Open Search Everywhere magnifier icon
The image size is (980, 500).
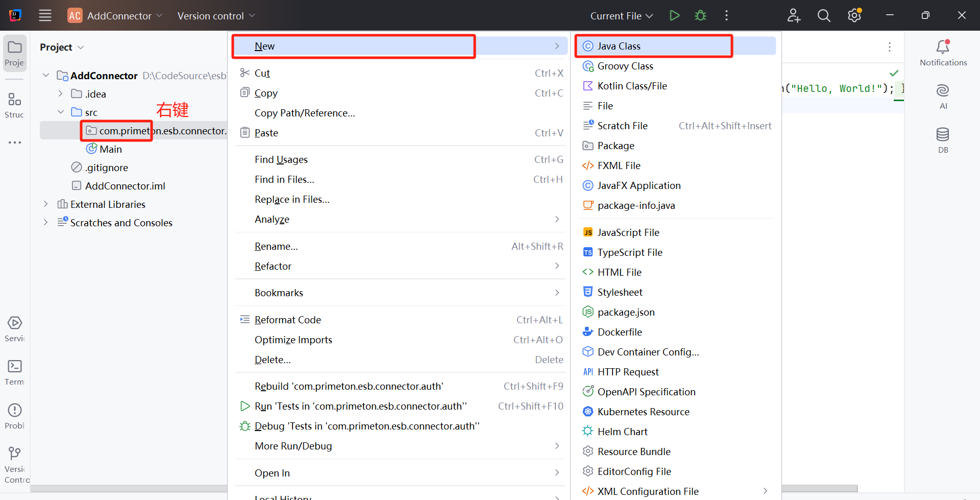823,16
